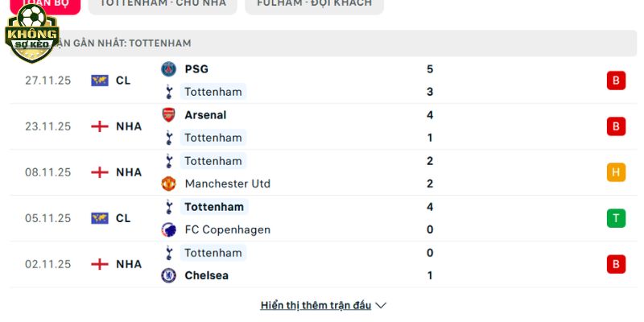
Task: Click the Hiển thị thêm trận đấu link
Action: click(x=316, y=306)
